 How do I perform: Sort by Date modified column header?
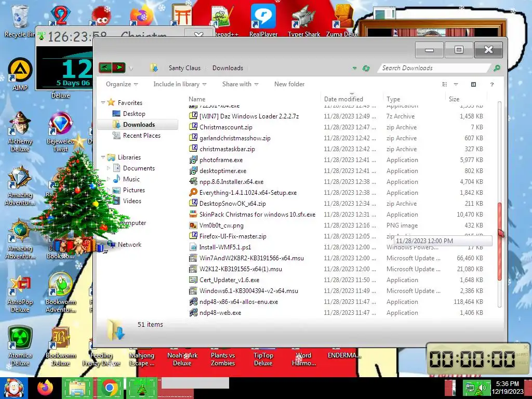(343, 99)
